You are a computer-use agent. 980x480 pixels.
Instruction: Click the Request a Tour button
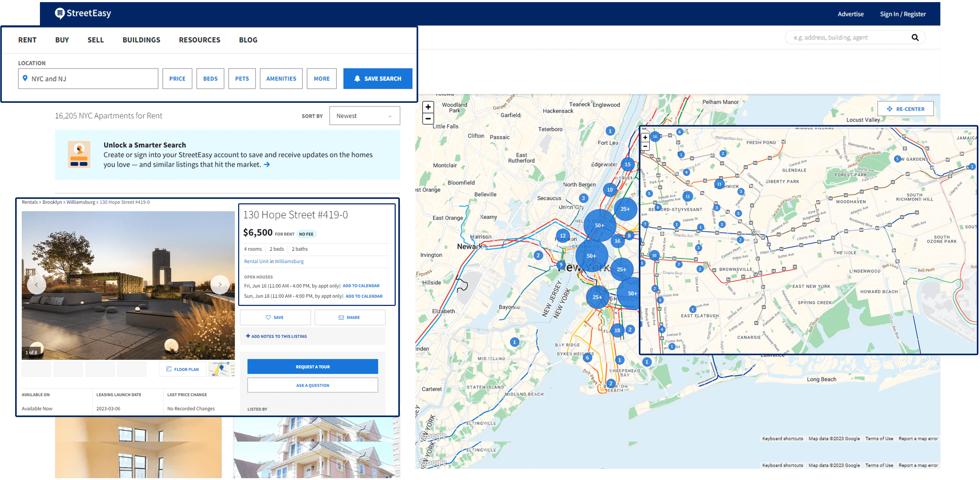click(313, 366)
